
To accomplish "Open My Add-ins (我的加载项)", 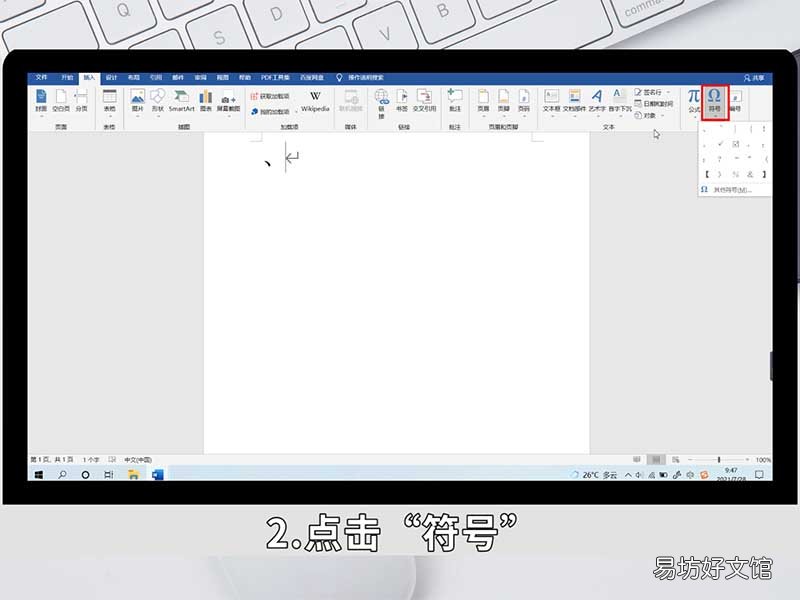I will tap(270, 111).
